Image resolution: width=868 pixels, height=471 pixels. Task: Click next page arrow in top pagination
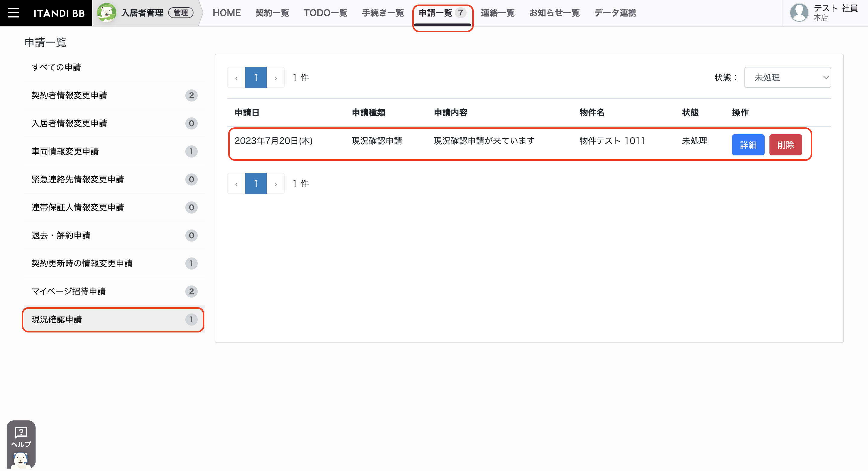point(276,77)
